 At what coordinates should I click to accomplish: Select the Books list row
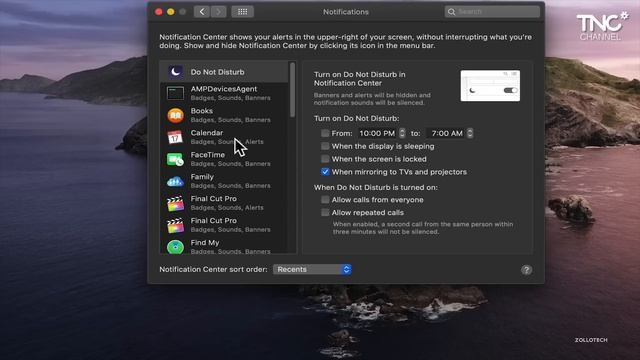[224, 116]
